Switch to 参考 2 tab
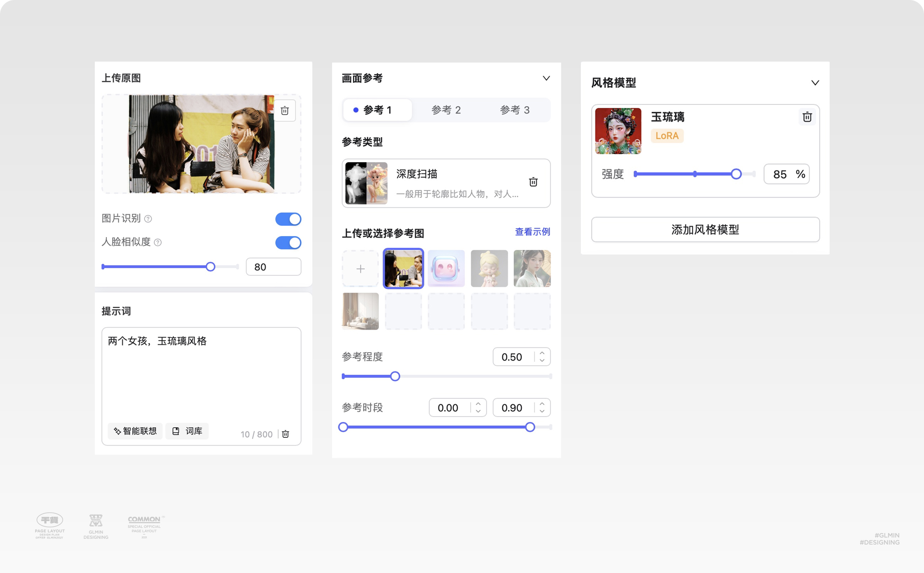The width and height of the screenshot is (924, 573). click(x=446, y=110)
